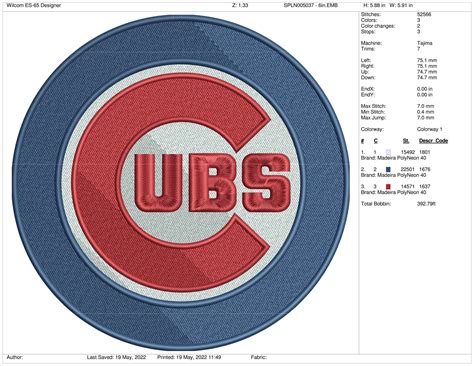This screenshot has width=474, height=366.
Task: Click the underlined St. column header
Action: pos(406,141)
